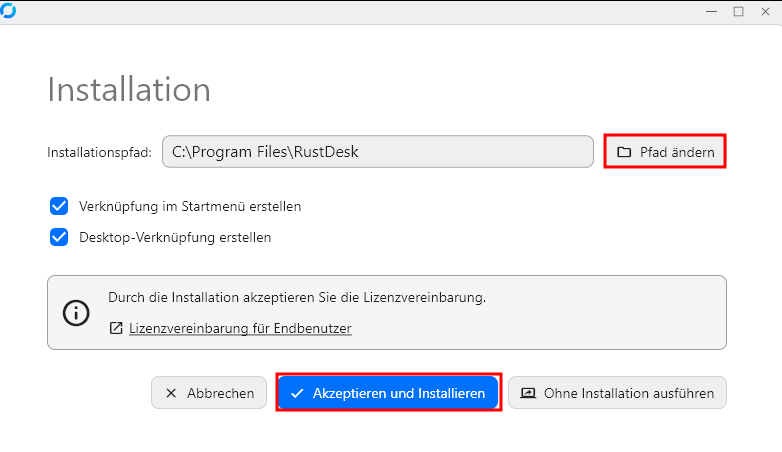Viewport: 782px width, 452px height.
Task: Click the folder icon on Pfad ändern
Action: (x=624, y=152)
